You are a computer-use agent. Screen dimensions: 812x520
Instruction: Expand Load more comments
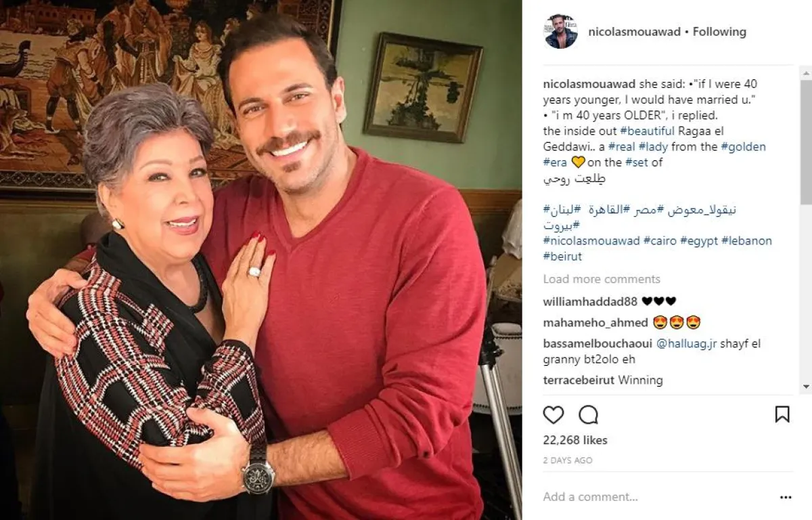pos(602,279)
